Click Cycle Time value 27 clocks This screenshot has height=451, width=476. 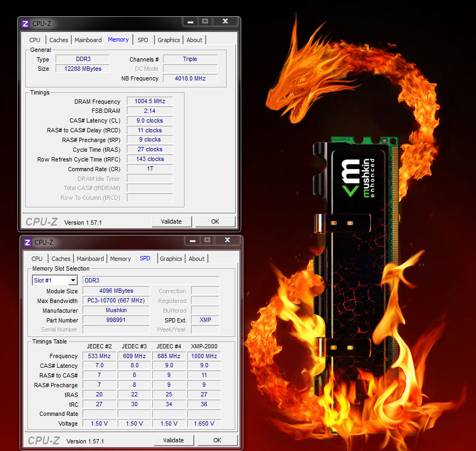[149, 149]
